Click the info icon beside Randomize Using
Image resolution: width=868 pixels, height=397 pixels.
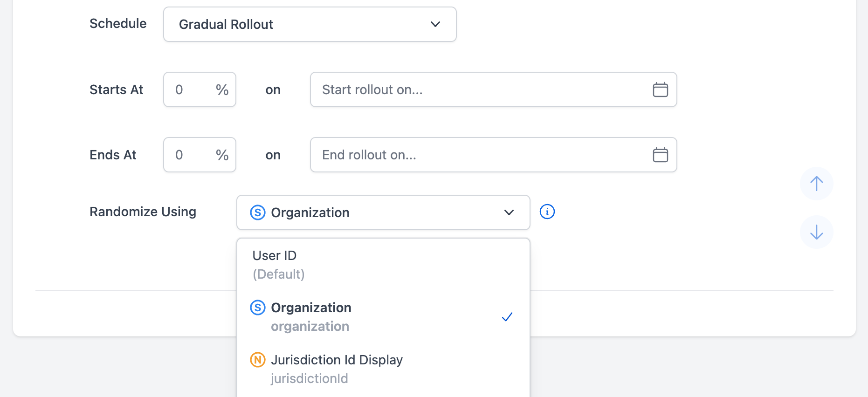point(547,212)
